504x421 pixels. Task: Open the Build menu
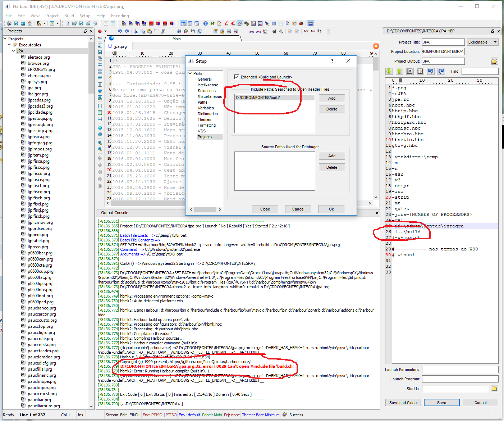pos(69,16)
